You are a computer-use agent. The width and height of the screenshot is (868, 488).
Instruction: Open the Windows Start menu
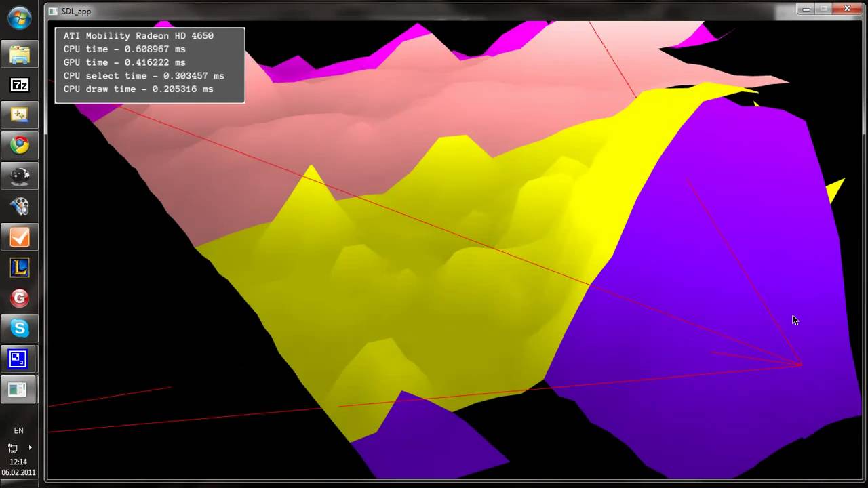click(19, 18)
